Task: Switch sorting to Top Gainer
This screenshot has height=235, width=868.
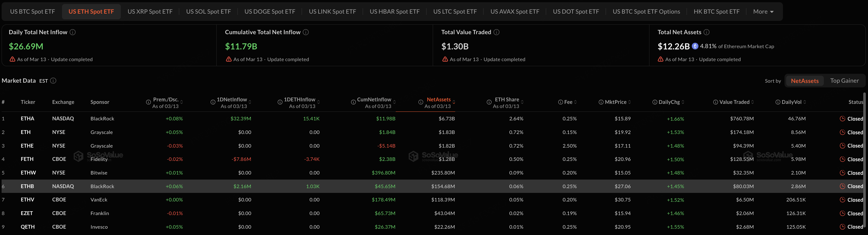Action: click(844, 81)
